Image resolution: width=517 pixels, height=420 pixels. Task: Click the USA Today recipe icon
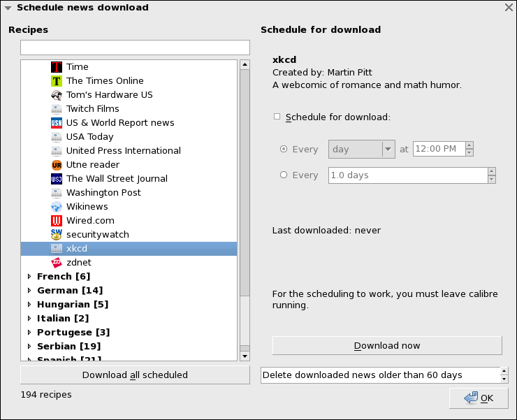[x=57, y=136]
